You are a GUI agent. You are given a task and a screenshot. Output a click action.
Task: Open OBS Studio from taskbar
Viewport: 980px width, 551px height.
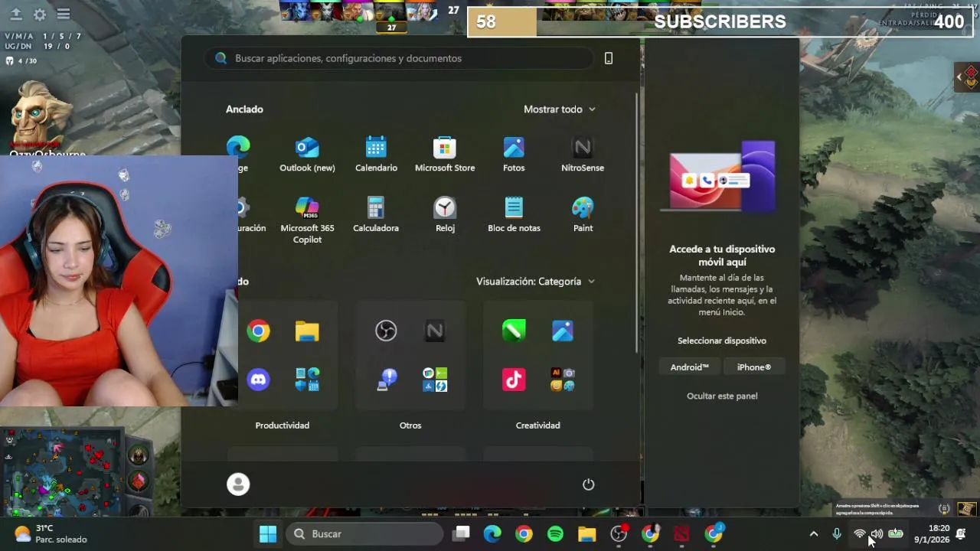[x=619, y=534]
